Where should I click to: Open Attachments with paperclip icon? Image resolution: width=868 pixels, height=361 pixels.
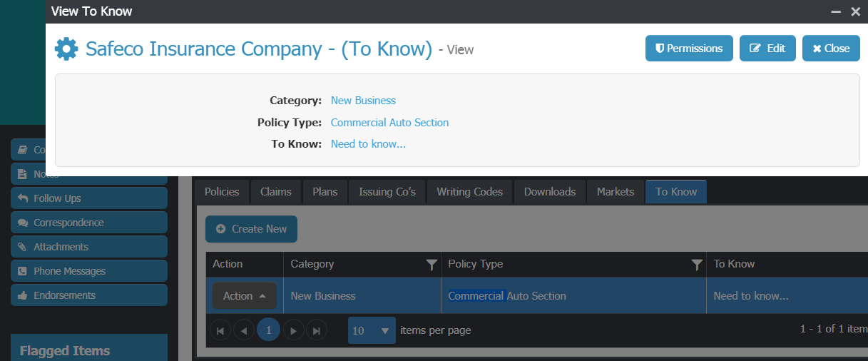click(89, 247)
